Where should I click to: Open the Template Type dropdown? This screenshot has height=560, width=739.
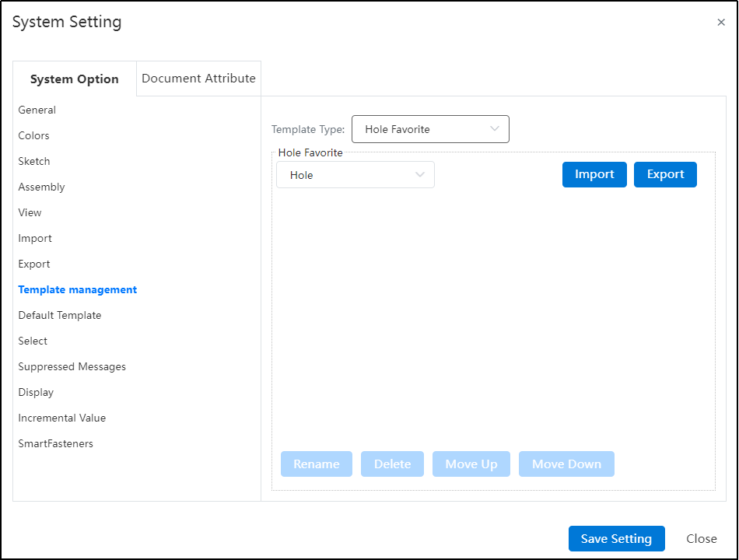(430, 129)
